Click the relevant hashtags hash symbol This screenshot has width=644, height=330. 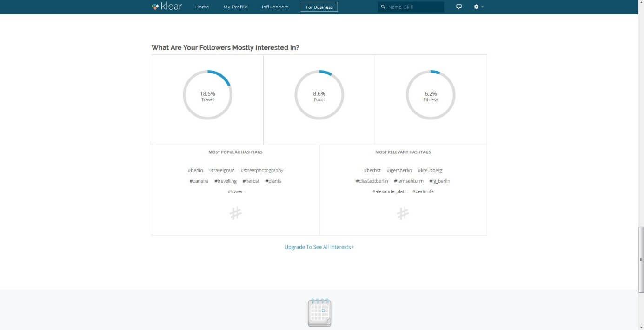(x=403, y=213)
